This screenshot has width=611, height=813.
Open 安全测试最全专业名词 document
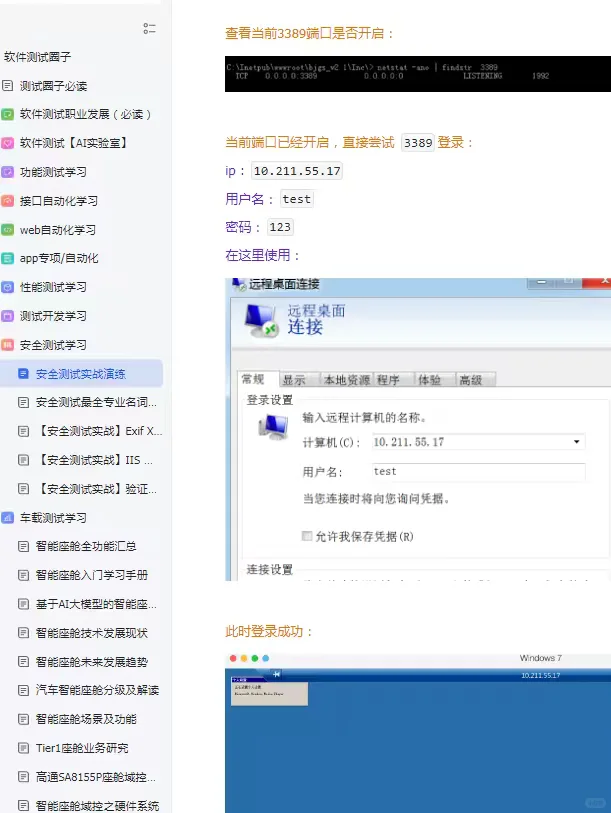(x=95, y=402)
